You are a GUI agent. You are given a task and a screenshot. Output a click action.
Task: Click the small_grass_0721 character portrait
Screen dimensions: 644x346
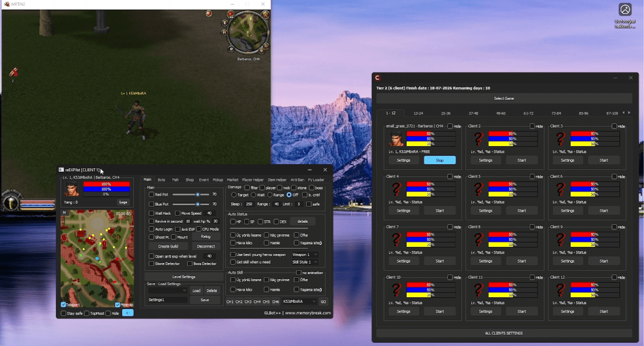pos(396,139)
